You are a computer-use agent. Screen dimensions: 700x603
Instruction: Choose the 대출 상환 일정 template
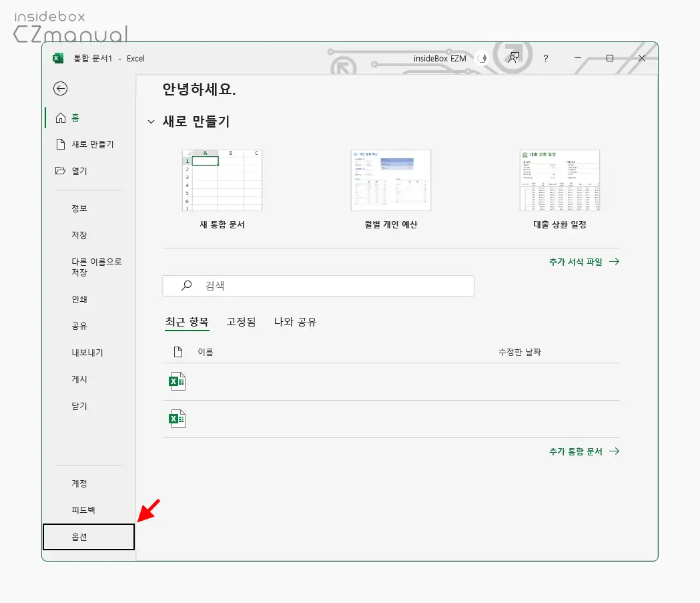click(x=560, y=190)
